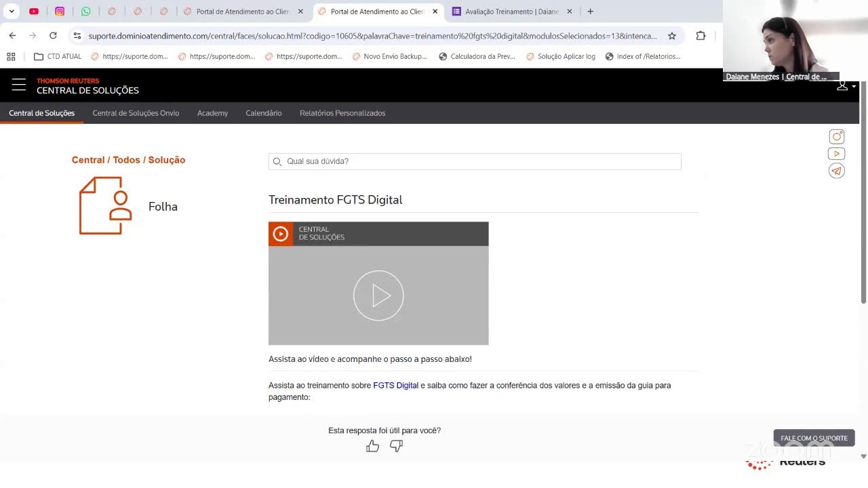868x488 pixels.
Task: Open the Calendário menu item
Action: (x=264, y=113)
